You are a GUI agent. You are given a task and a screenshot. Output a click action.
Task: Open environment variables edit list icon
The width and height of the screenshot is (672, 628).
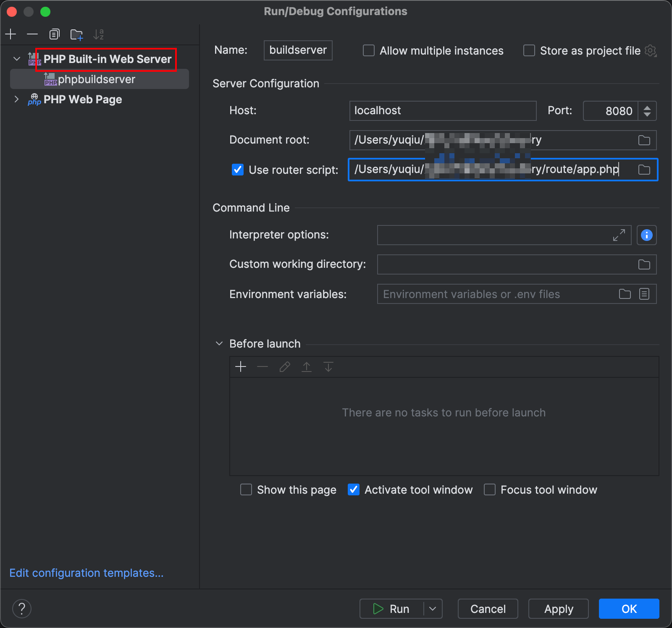[644, 294]
